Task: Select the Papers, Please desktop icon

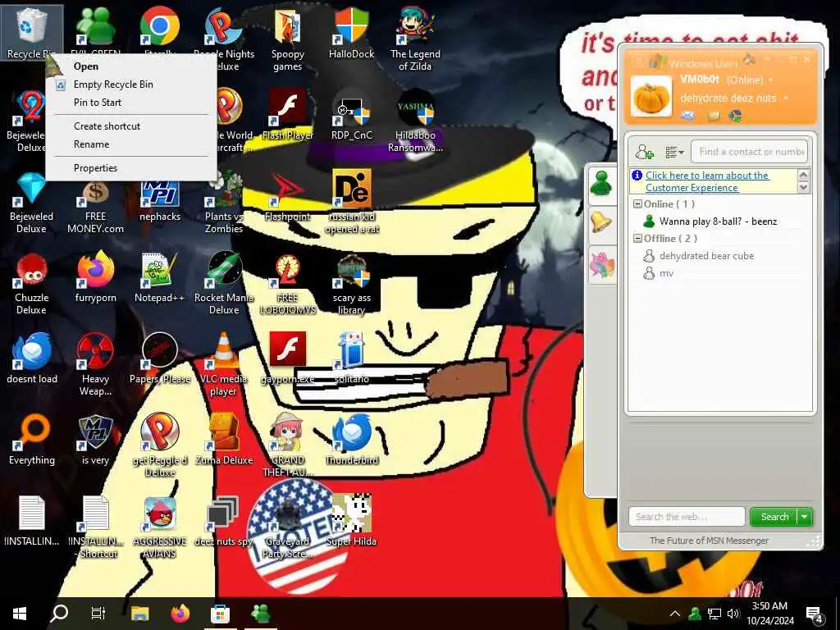Action: tap(160, 359)
